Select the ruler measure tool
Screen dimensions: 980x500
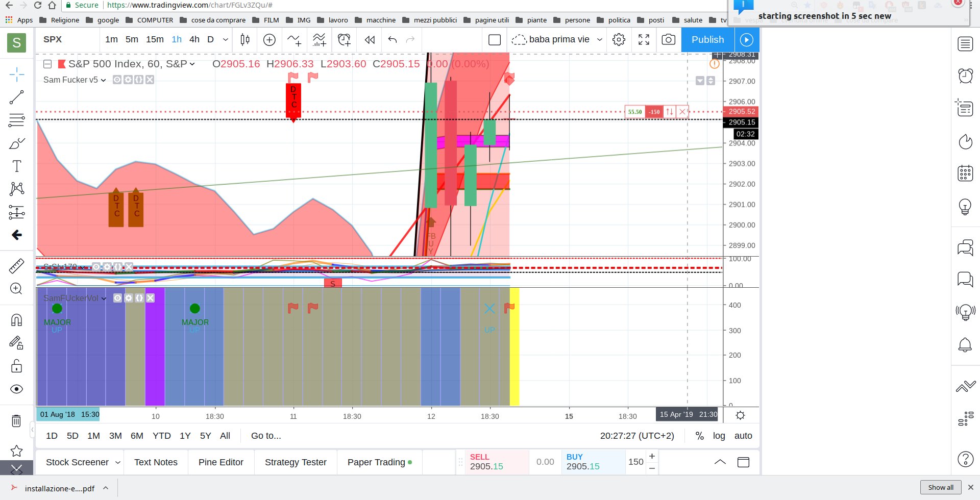[16, 266]
